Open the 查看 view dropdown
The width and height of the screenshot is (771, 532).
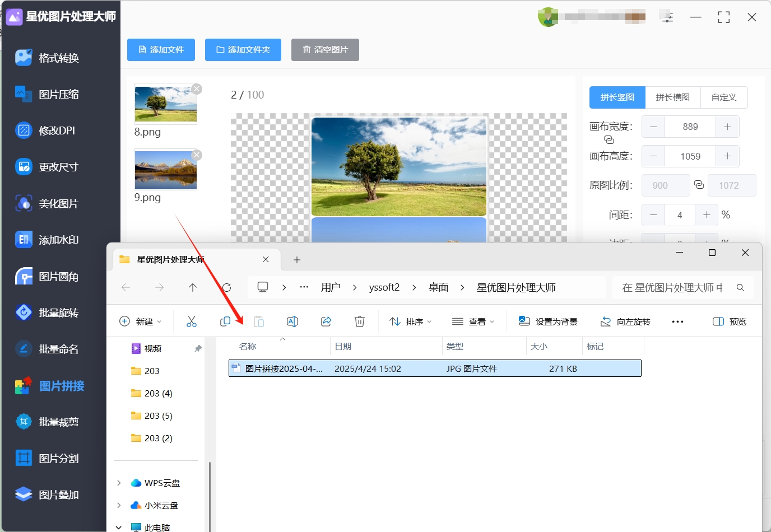click(473, 321)
